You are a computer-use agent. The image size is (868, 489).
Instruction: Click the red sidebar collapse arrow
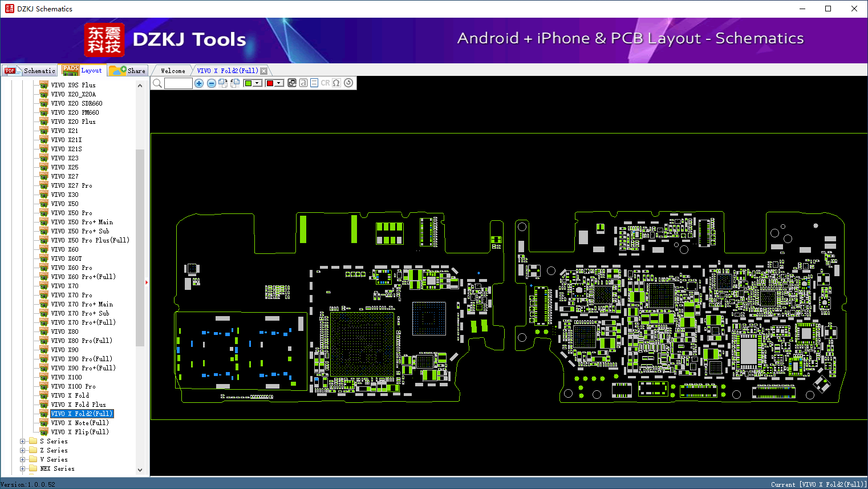[147, 282]
